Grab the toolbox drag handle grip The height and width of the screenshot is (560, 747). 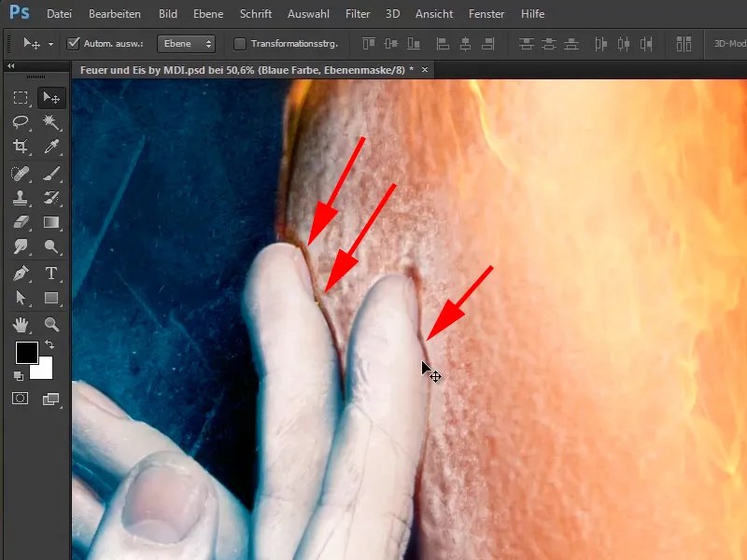pos(35,77)
